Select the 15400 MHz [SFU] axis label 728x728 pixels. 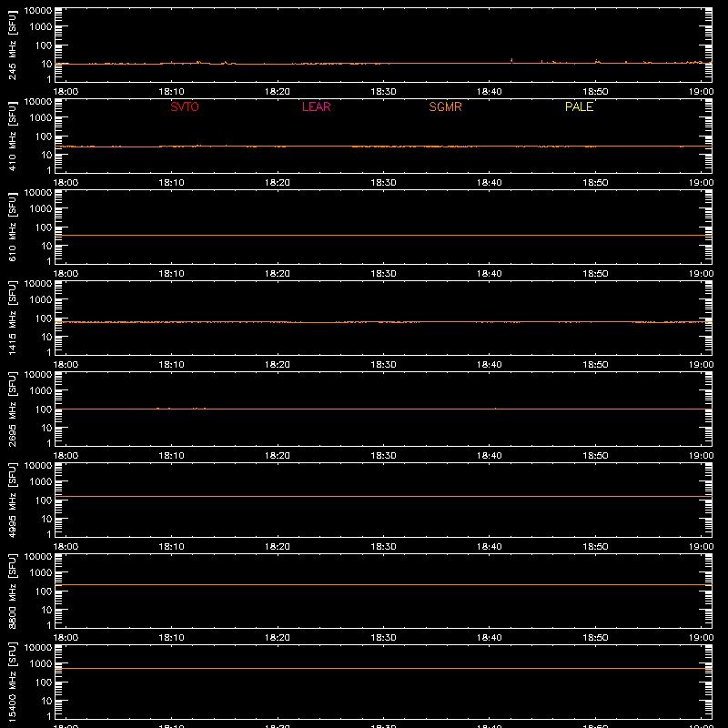[x=13, y=682]
